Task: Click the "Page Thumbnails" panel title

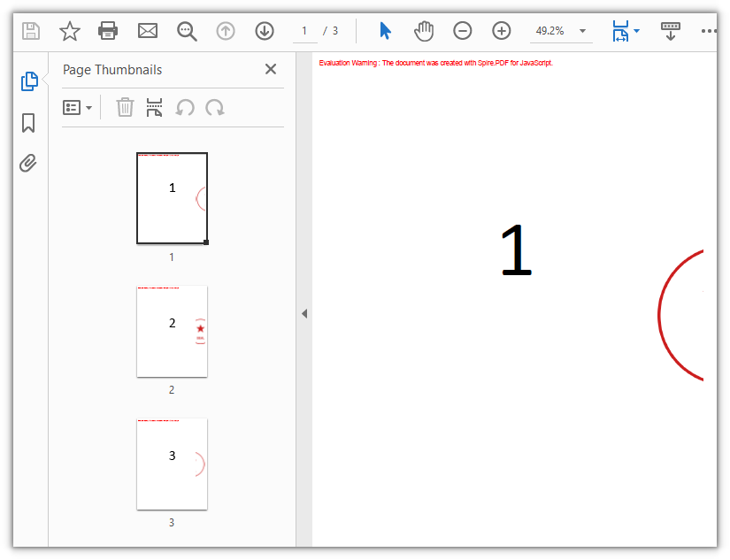Action: click(x=112, y=70)
